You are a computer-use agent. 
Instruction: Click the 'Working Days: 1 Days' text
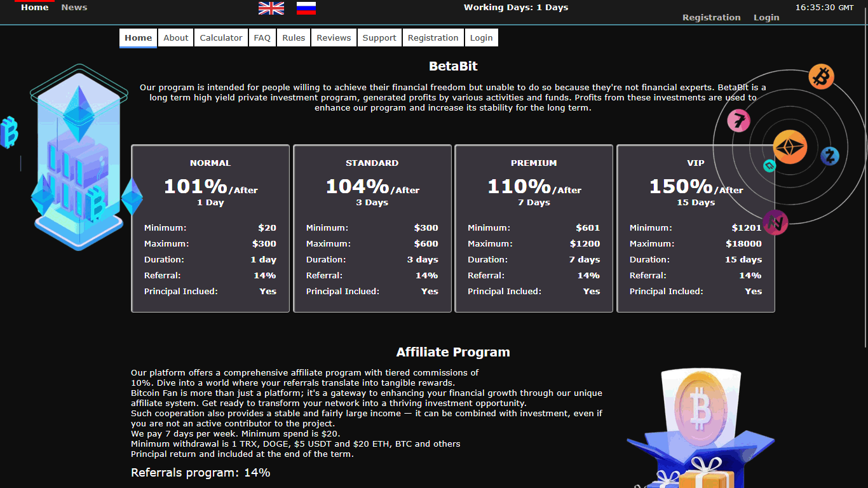(x=516, y=8)
